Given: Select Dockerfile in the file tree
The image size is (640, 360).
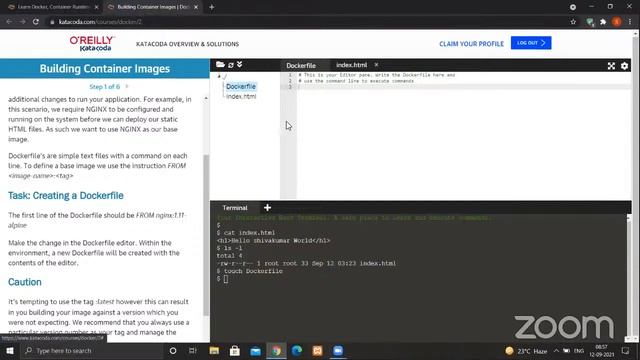Looking at the screenshot, I should click(x=241, y=86).
